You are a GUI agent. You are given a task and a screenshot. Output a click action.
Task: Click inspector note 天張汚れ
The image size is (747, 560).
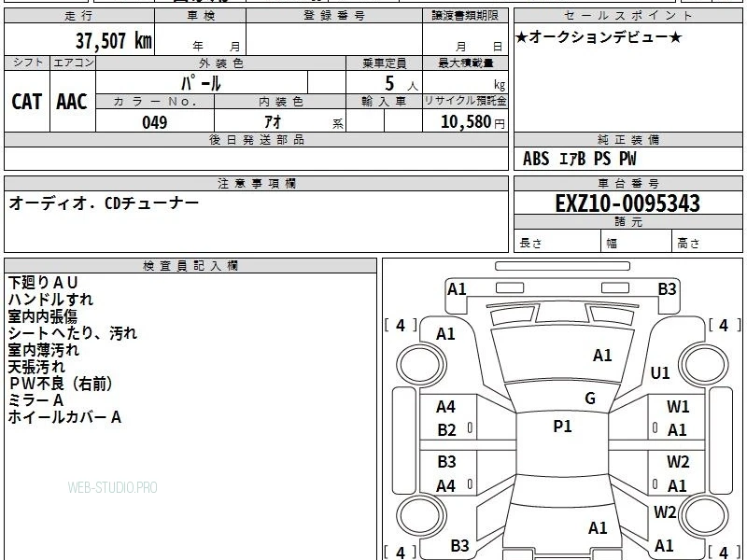36,367
